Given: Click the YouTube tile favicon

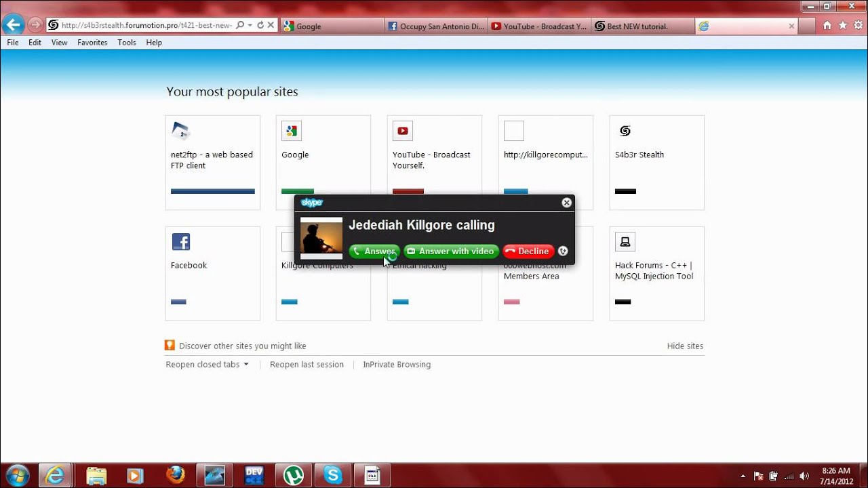Looking at the screenshot, I should point(403,131).
